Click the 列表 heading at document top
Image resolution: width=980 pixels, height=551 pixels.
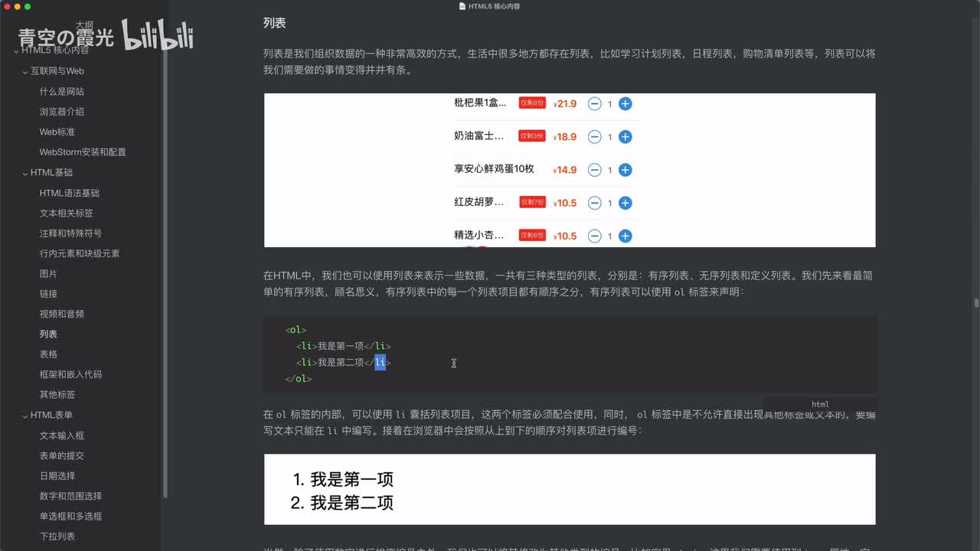click(274, 23)
